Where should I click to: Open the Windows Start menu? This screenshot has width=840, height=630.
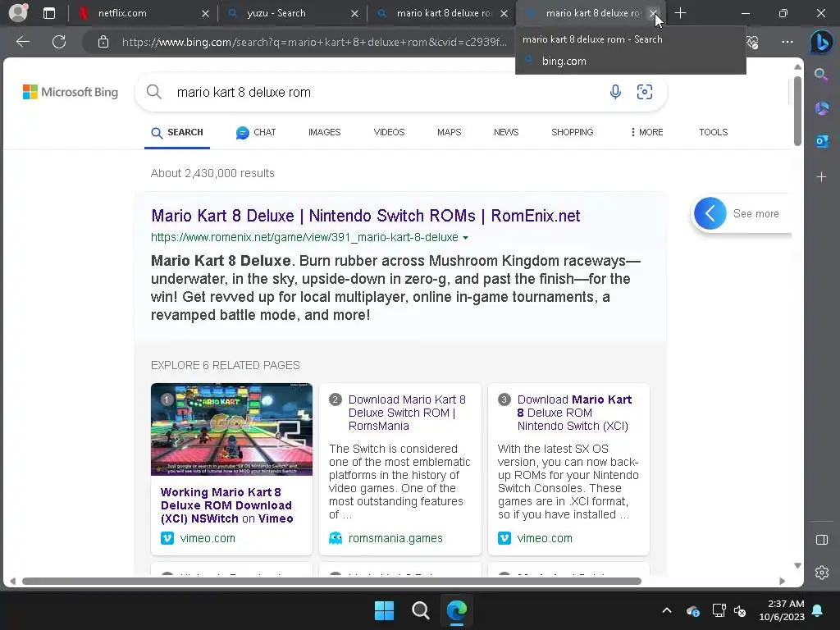point(384,610)
